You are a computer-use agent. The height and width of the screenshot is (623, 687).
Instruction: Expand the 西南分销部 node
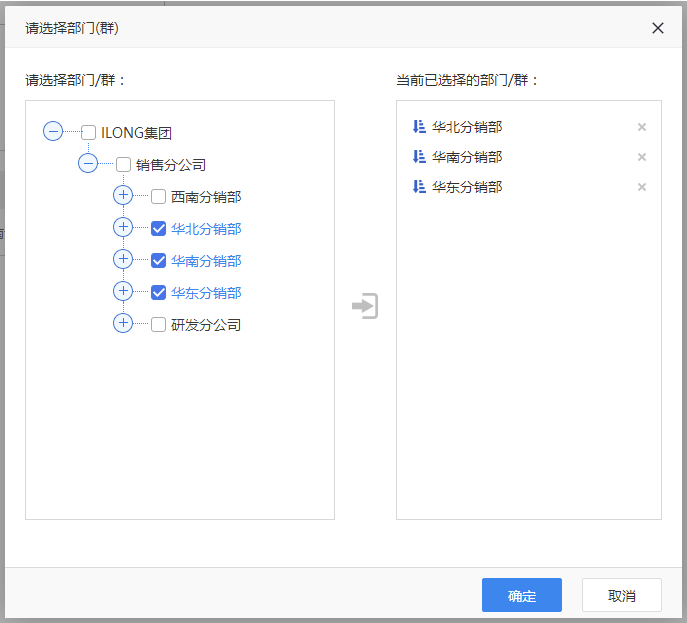tap(123, 195)
